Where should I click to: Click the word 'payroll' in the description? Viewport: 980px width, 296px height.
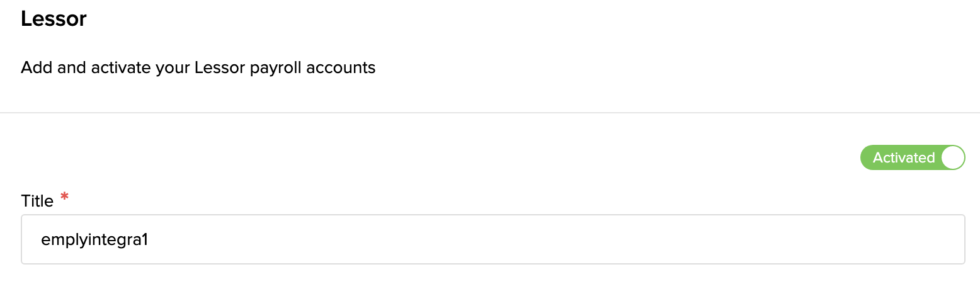[275, 67]
